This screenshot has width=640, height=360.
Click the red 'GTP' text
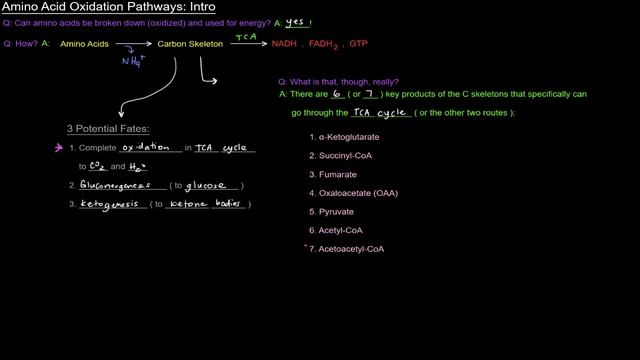tap(358, 43)
